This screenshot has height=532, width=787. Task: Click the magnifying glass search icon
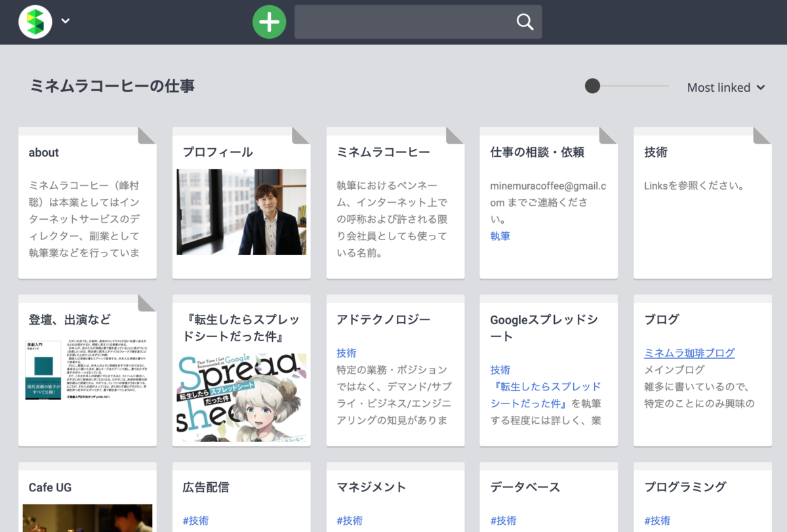pos(525,22)
